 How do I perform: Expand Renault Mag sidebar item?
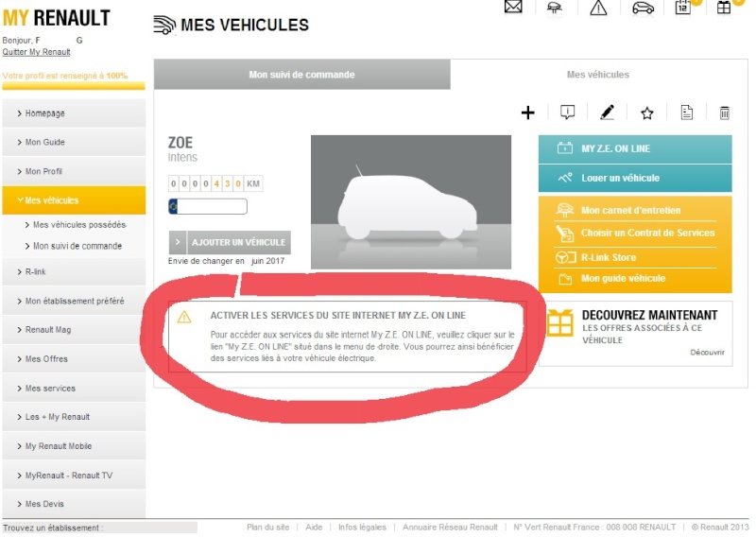point(74,330)
